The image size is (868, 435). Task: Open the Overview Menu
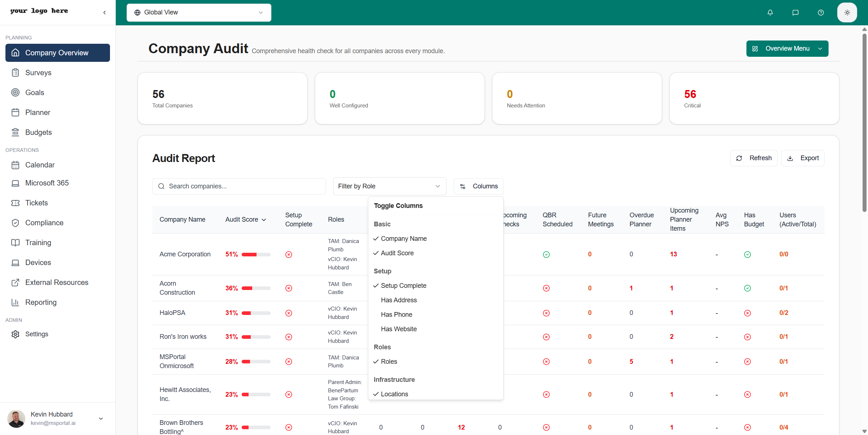pyautogui.click(x=787, y=48)
